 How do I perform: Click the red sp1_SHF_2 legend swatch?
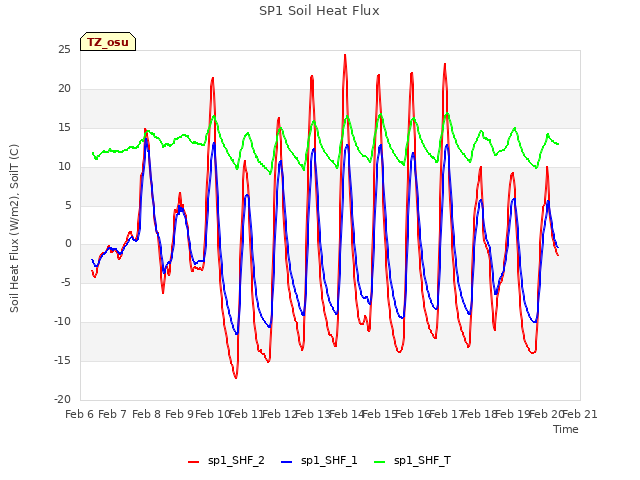[193, 462]
